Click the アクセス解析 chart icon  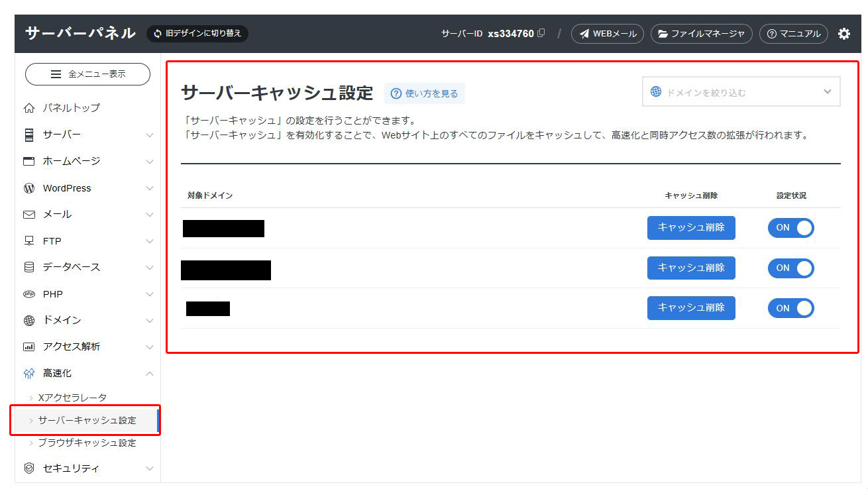[28, 347]
